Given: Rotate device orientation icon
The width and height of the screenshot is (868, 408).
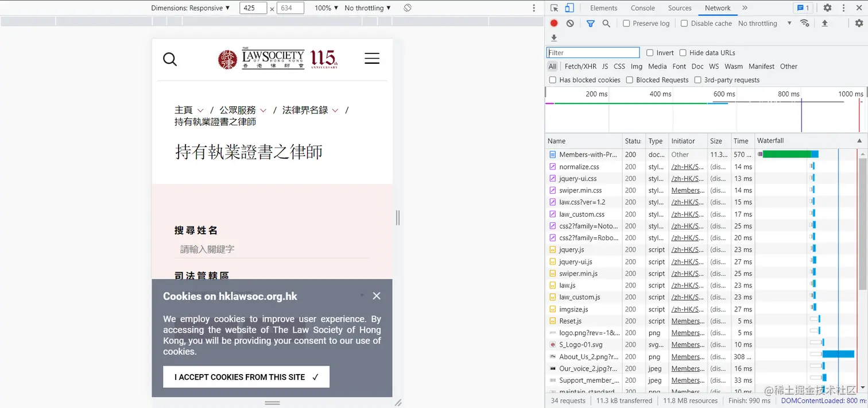Looking at the screenshot, I should click(x=407, y=8).
